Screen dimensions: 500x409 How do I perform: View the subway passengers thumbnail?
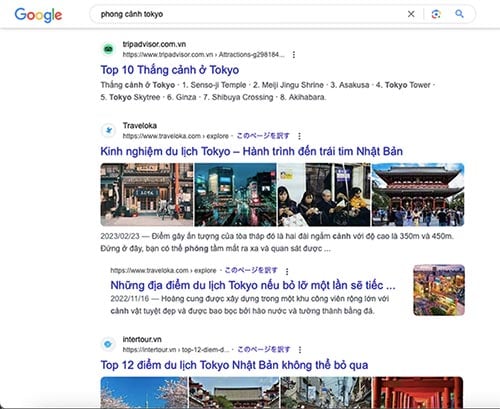pyautogui.click(x=324, y=195)
